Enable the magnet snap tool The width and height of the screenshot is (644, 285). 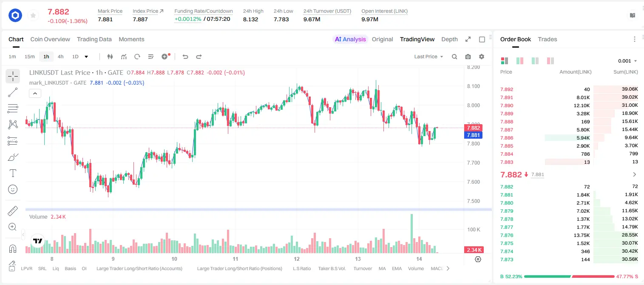pos(13,248)
